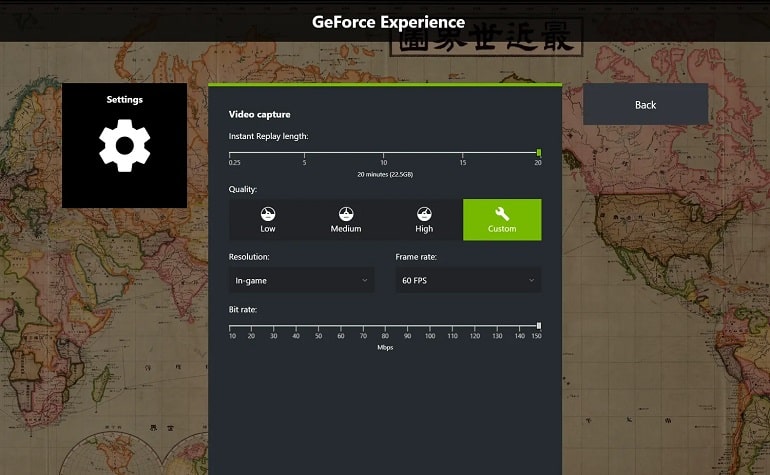The width and height of the screenshot is (770, 475).
Task: Set Instant Replay length to 0.25 mark
Action: coord(230,153)
